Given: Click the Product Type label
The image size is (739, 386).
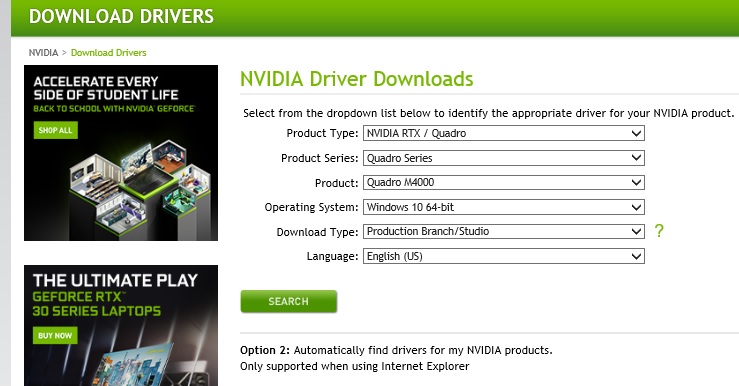Looking at the screenshot, I should coord(322,133).
